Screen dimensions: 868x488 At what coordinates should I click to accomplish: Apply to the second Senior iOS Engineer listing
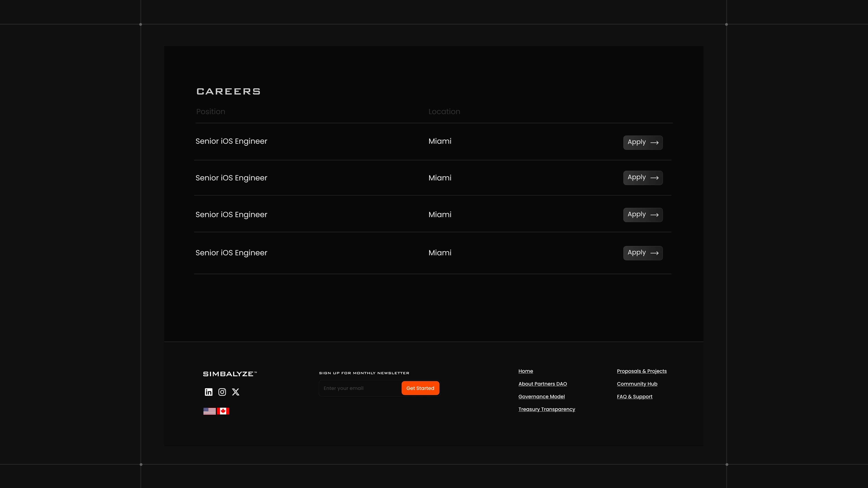pos(643,178)
